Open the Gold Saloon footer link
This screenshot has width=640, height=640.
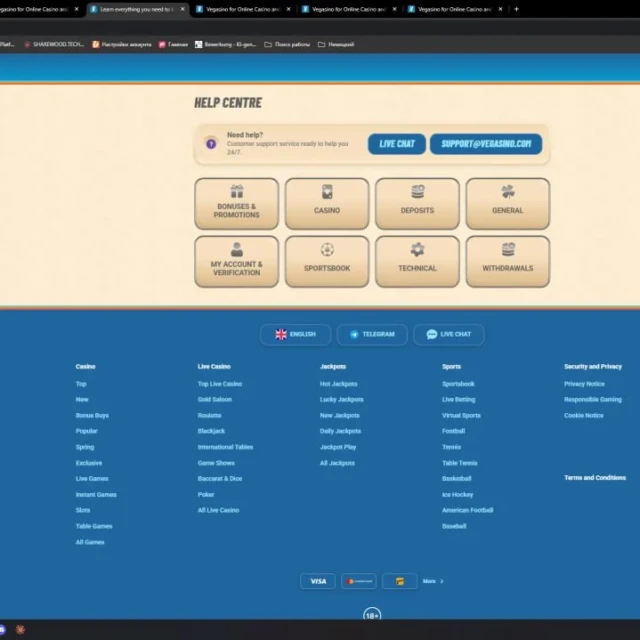(x=215, y=400)
